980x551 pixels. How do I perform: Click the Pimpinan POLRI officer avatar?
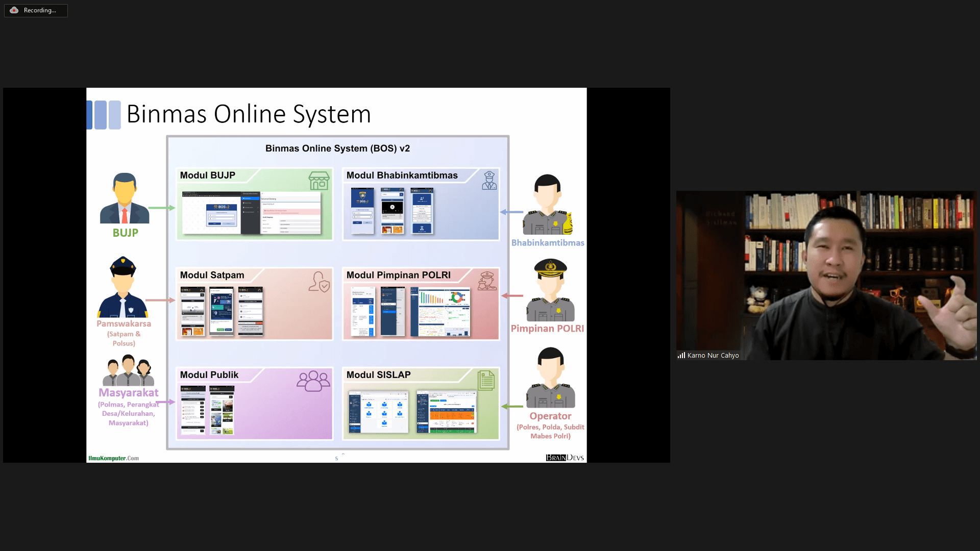pos(550,290)
